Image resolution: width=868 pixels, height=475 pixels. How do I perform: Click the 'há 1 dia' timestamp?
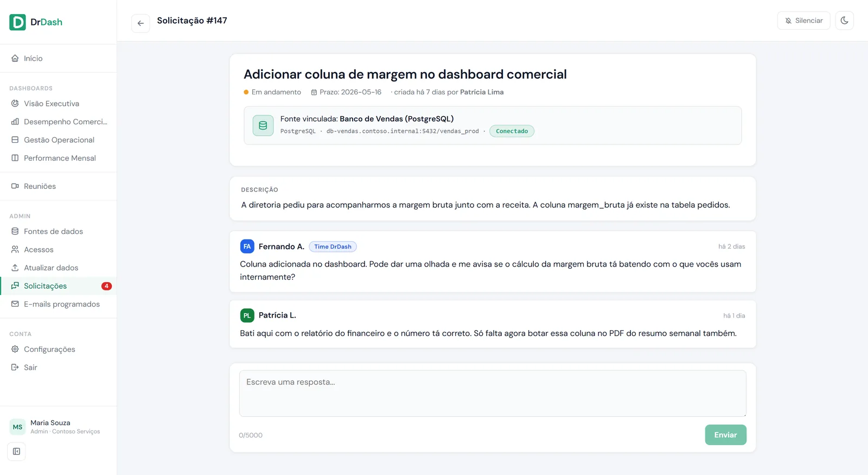click(x=734, y=315)
